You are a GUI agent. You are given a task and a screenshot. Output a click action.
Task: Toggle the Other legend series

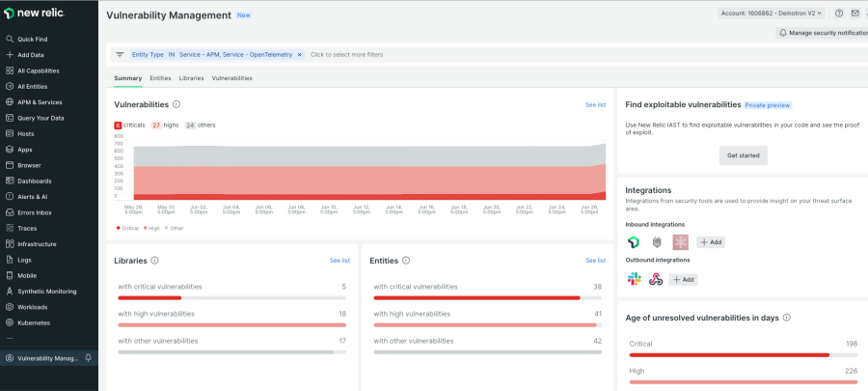pyautogui.click(x=175, y=228)
